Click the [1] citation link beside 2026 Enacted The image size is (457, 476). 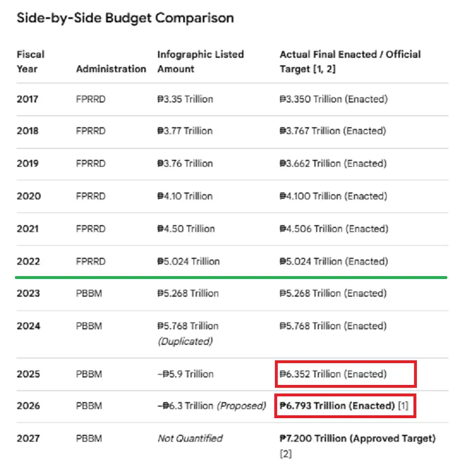pyautogui.click(x=403, y=406)
